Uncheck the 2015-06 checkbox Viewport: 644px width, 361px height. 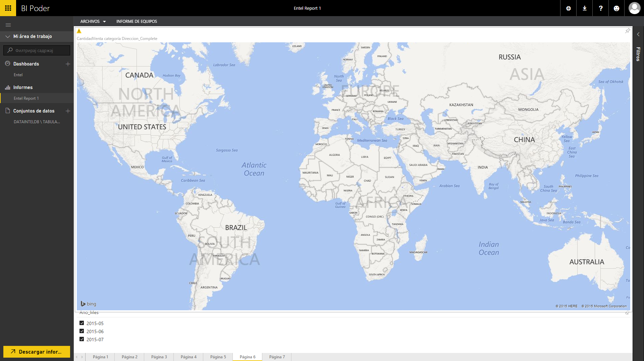point(82,331)
